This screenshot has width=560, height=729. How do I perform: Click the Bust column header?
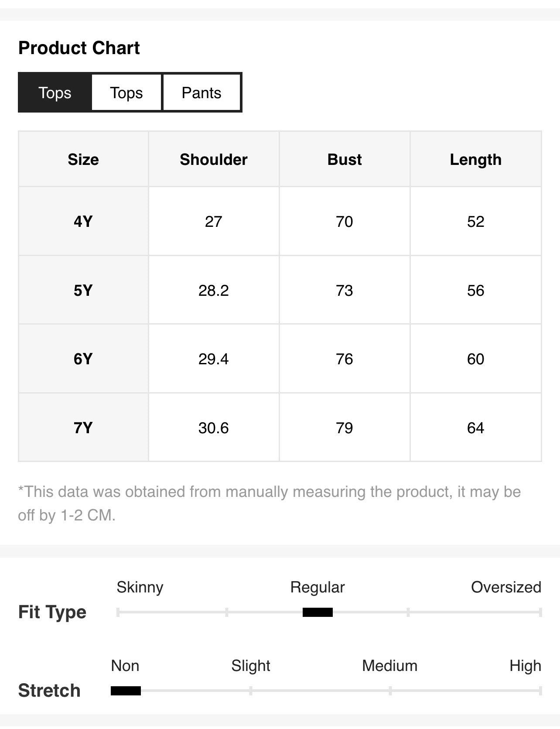tap(345, 159)
